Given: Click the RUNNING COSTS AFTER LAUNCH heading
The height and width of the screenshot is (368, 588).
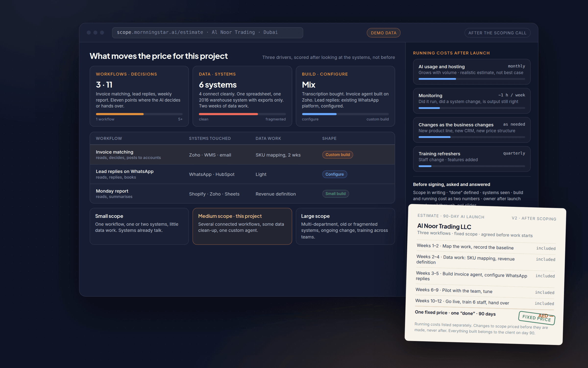Looking at the screenshot, I should [451, 53].
